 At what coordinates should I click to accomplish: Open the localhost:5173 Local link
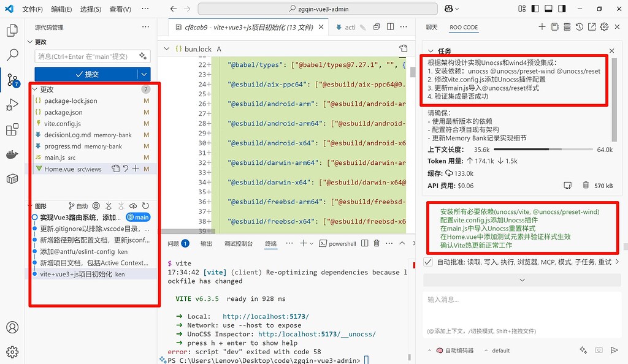[x=266, y=316]
